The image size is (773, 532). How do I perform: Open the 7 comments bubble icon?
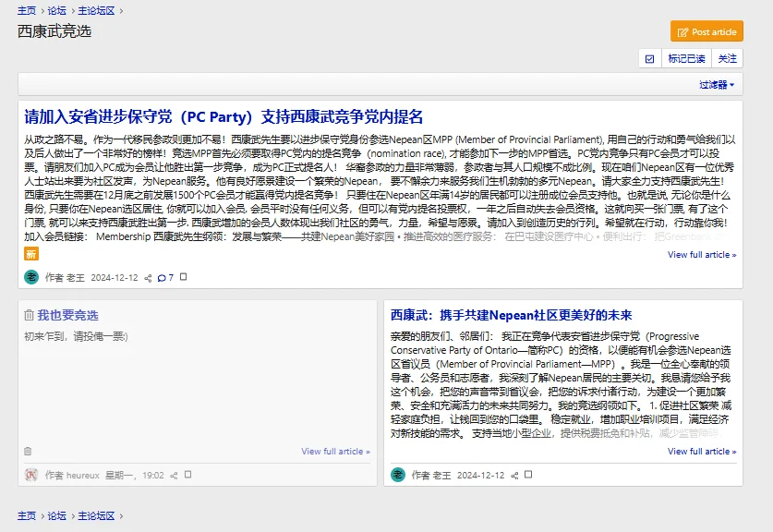[165, 278]
